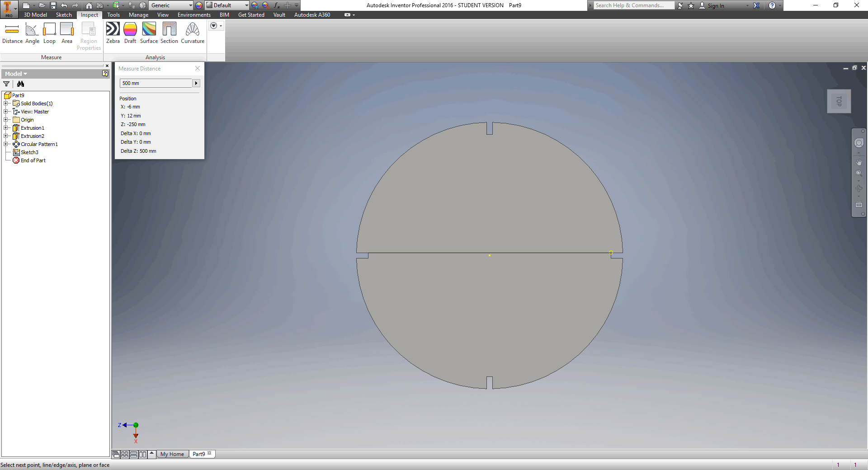Click the Search Help & Commands field
The width and height of the screenshot is (868, 470).
pyautogui.click(x=634, y=5)
